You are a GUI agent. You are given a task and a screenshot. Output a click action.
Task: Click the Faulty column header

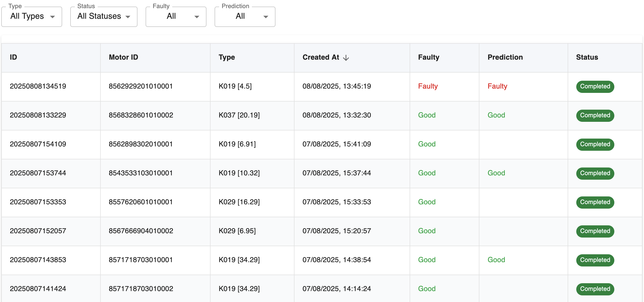(x=428, y=57)
